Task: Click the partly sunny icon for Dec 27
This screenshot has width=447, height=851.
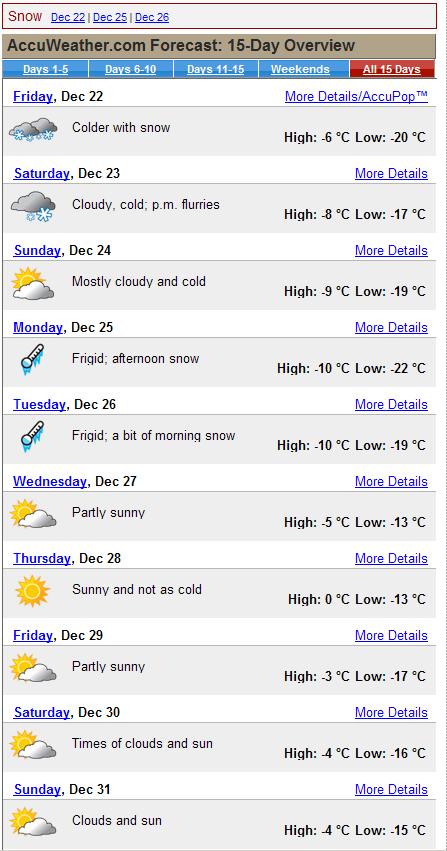Action: pyautogui.click(x=33, y=514)
